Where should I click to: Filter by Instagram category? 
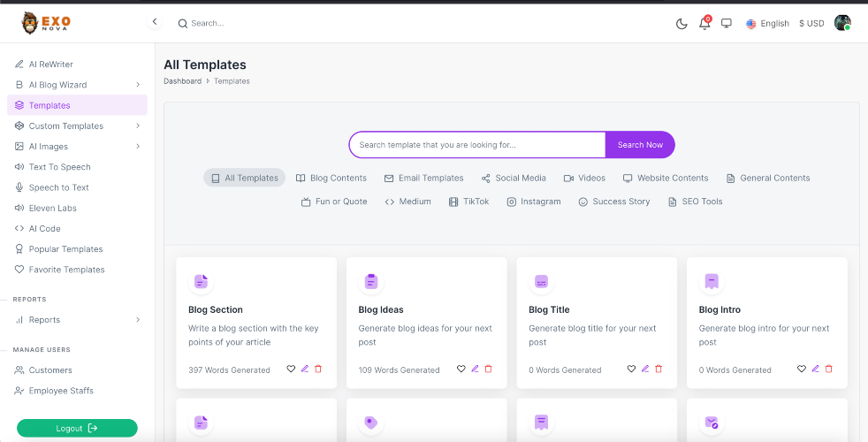pyautogui.click(x=534, y=202)
